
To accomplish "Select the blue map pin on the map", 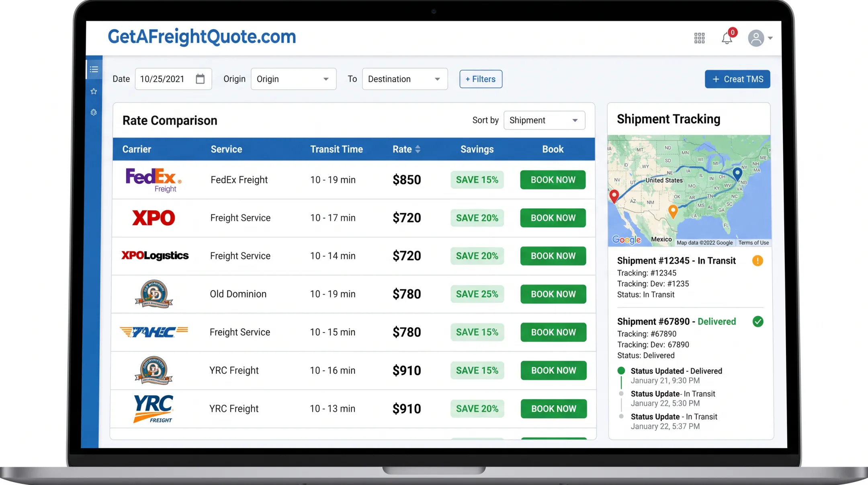I will pyautogui.click(x=737, y=174).
